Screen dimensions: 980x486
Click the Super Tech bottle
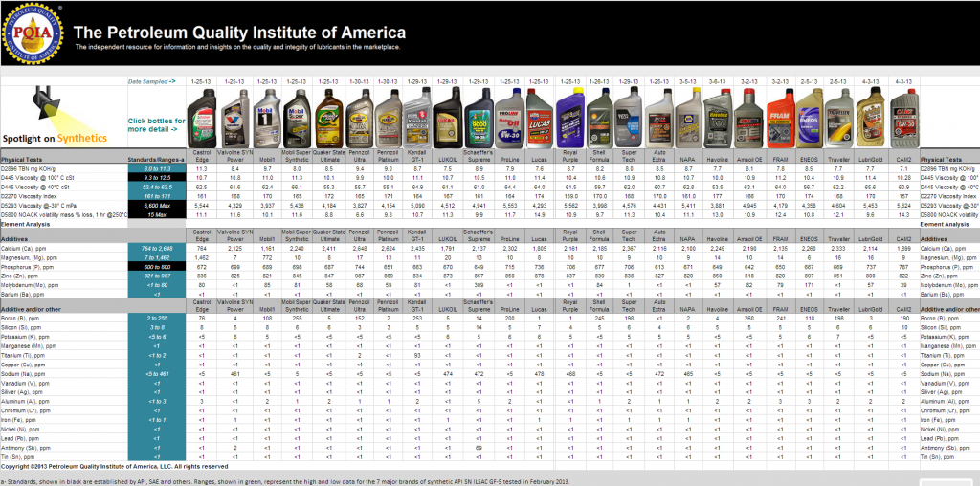tap(629, 118)
